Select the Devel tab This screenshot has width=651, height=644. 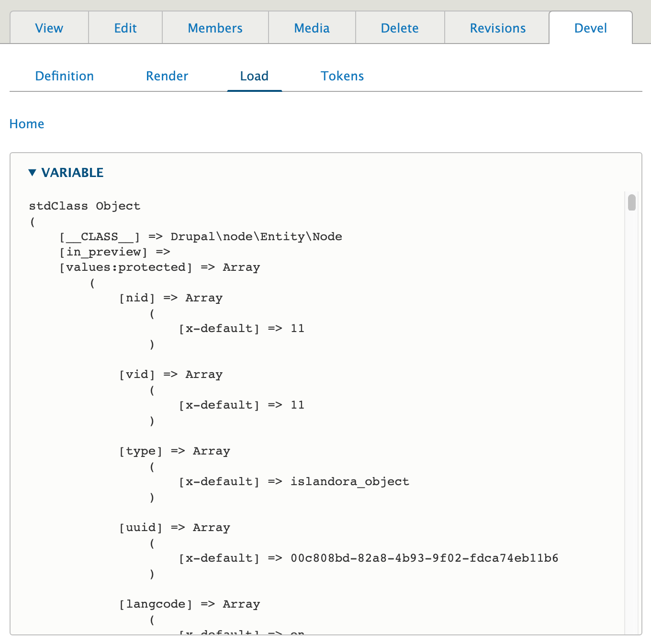tap(590, 28)
